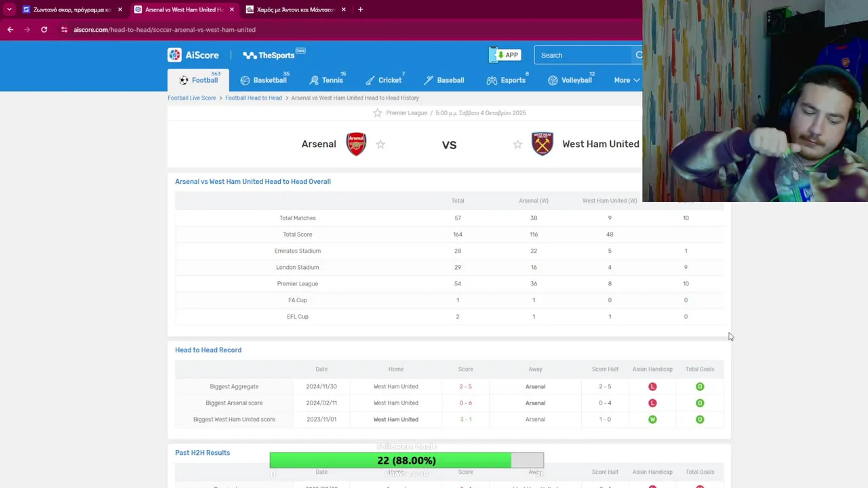This screenshot has width=868, height=488.
Task: Click the APP download button
Action: click(507, 55)
